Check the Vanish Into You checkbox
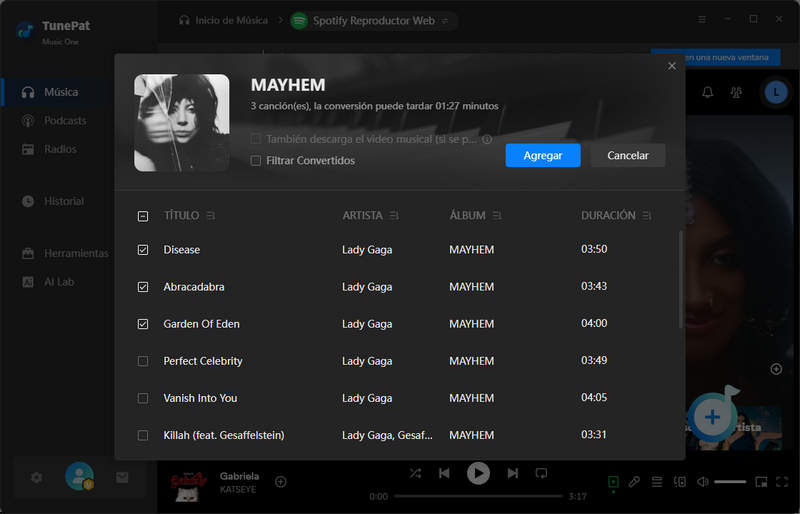This screenshot has width=800, height=514. pyautogui.click(x=143, y=398)
